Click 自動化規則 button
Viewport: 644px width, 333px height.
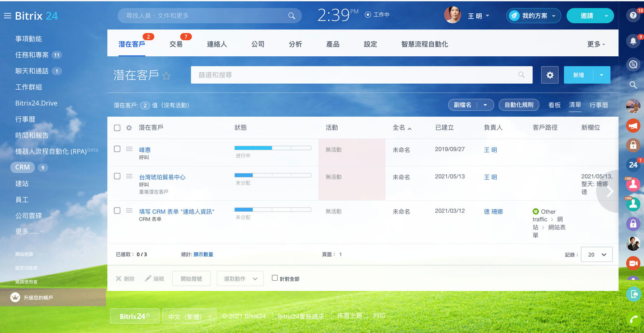point(519,105)
